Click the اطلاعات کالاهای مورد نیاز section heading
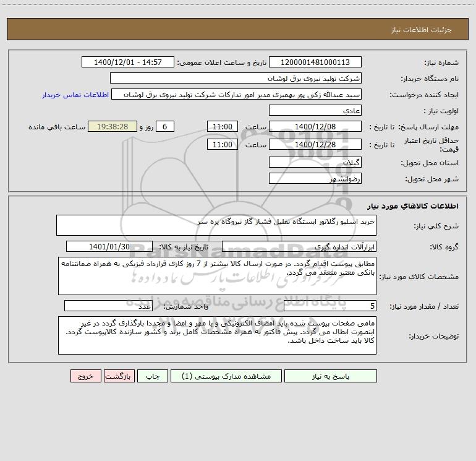 [x=413, y=206]
